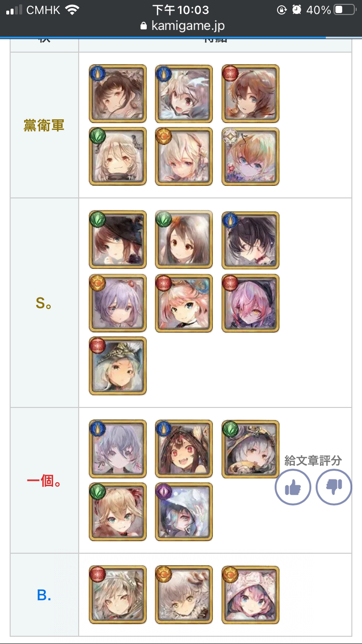Open brown-haired red-element character in top tier

click(251, 94)
